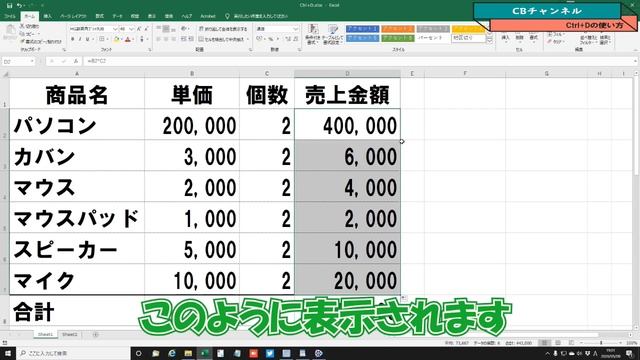The image size is (640, 360).
Task: Apply the blue Accent 1 cell style
Action: [362, 29]
